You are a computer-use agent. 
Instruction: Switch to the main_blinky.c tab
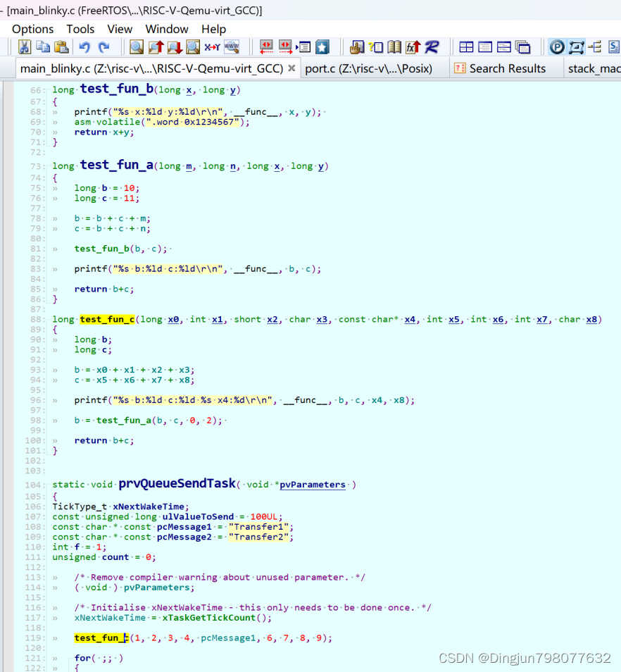click(151, 68)
